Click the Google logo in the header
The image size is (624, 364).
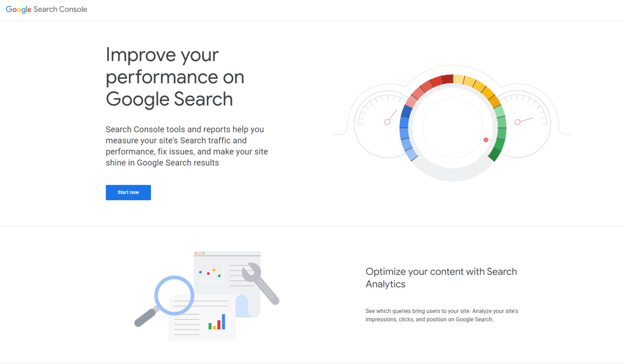click(x=18, y=9)
